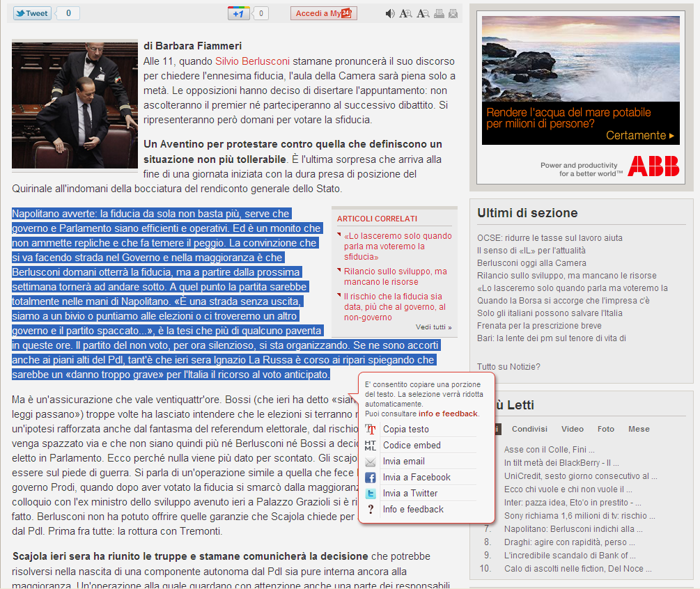Click the envelope email icon in popup
The height and width of the screenshot is (589, 700).
pos(371,462)
